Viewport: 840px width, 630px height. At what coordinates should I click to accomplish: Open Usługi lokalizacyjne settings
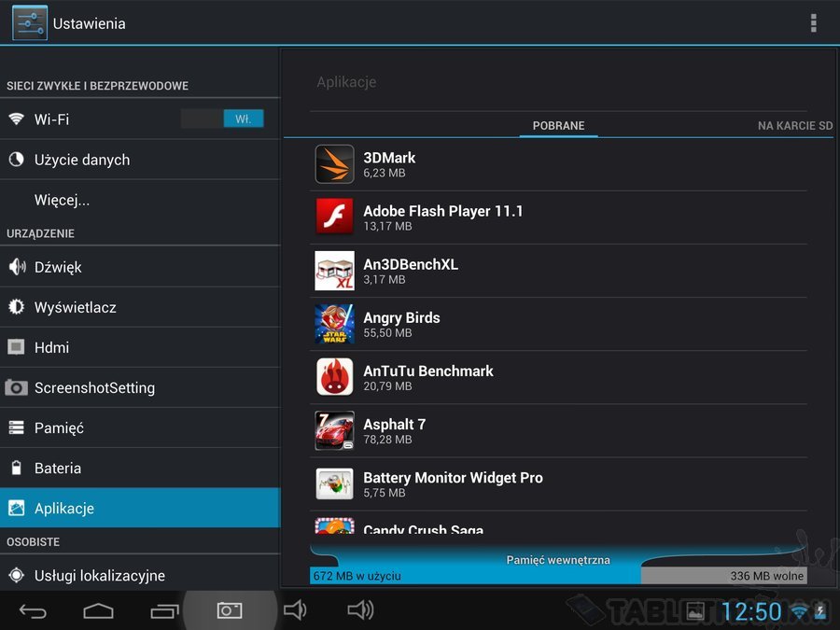tap(140, 575)
